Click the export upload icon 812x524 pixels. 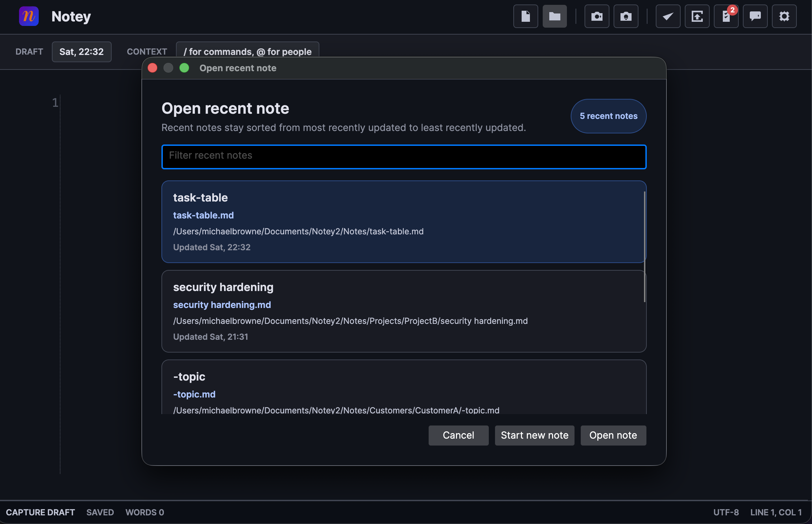click(x=697, y=16)
